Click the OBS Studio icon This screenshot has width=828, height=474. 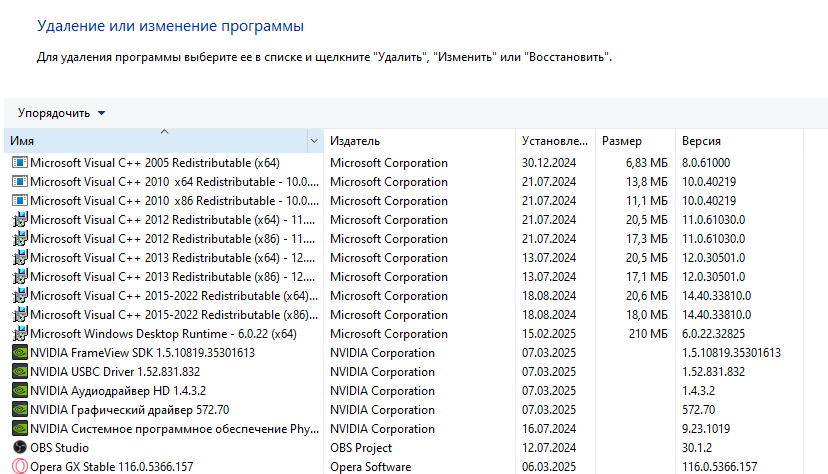(x=20, y=448)
